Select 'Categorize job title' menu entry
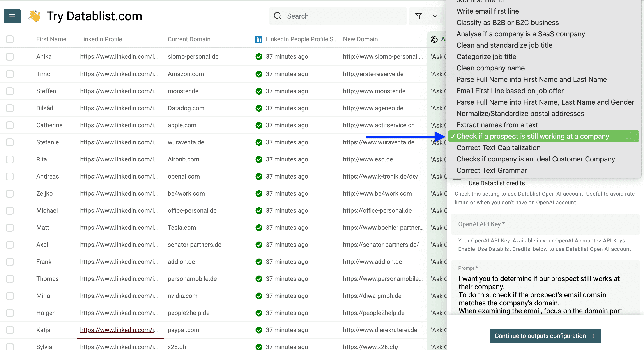This screenshot has width=644, height=350. [x=486, y=57]
